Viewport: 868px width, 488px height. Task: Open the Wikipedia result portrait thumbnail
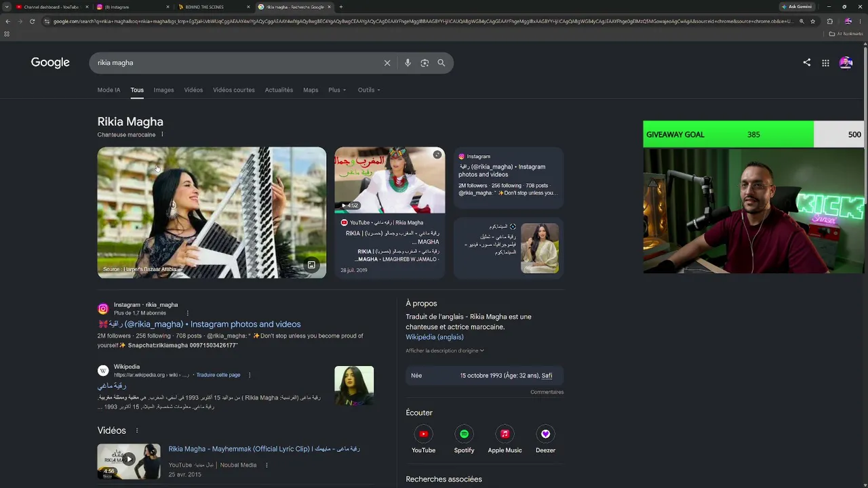354,386
